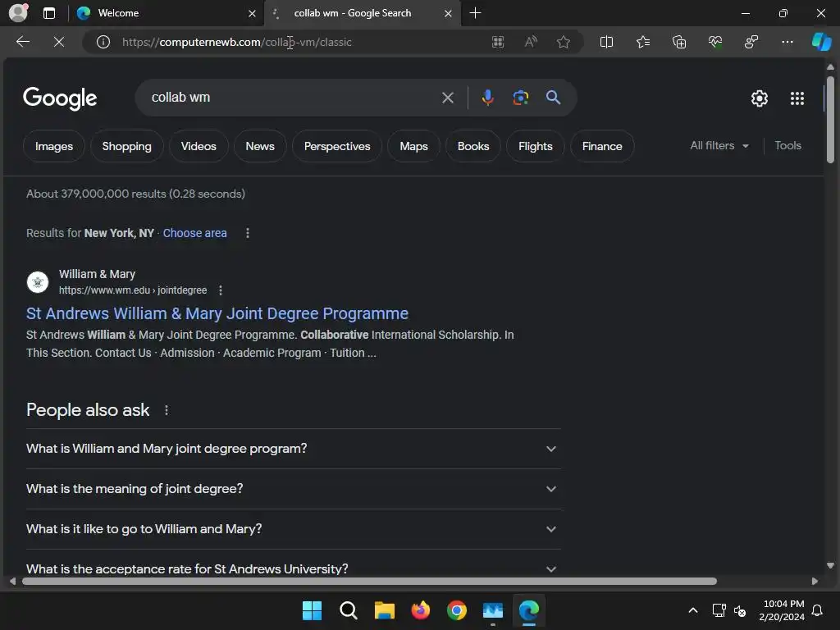The image size is (840, 630).
Task: Open Collections icon
Action: pyautogui.click(x=678, y=42)
